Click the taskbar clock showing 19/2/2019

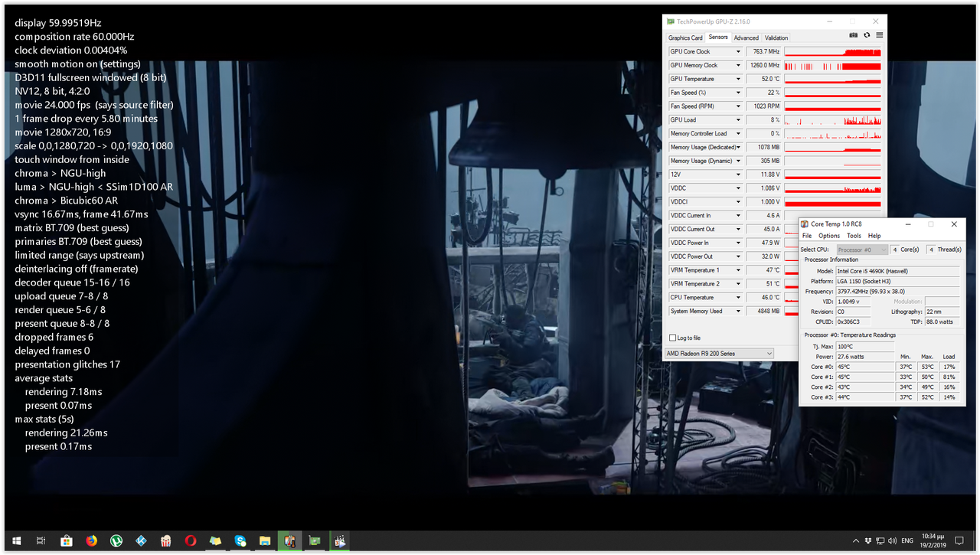(932, 540)
